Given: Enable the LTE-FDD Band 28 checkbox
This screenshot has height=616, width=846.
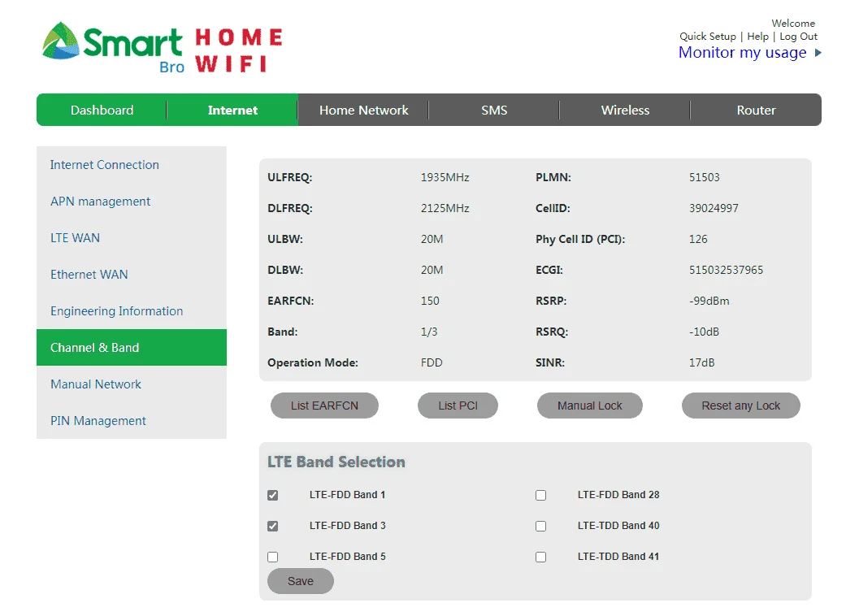Looking at the screenshot, I should (x=541, y=495).
